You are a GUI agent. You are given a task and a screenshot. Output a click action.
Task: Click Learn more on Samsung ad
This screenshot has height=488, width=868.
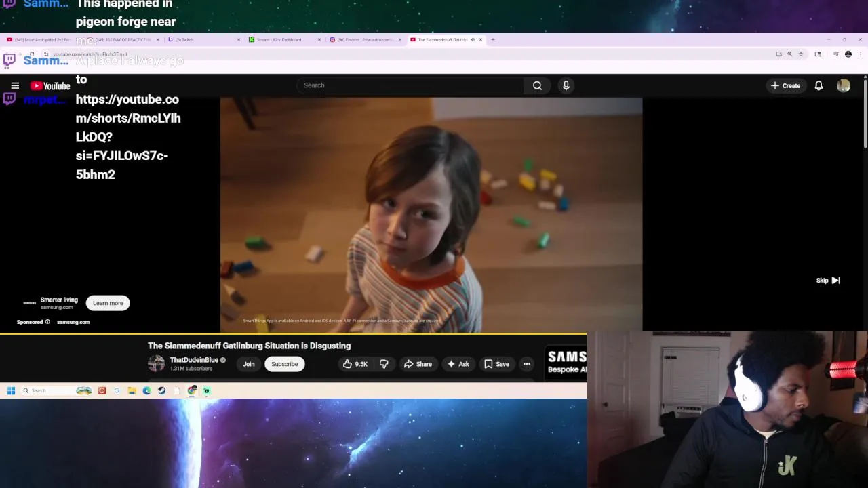pyautogui.click(x=108, y=303)
